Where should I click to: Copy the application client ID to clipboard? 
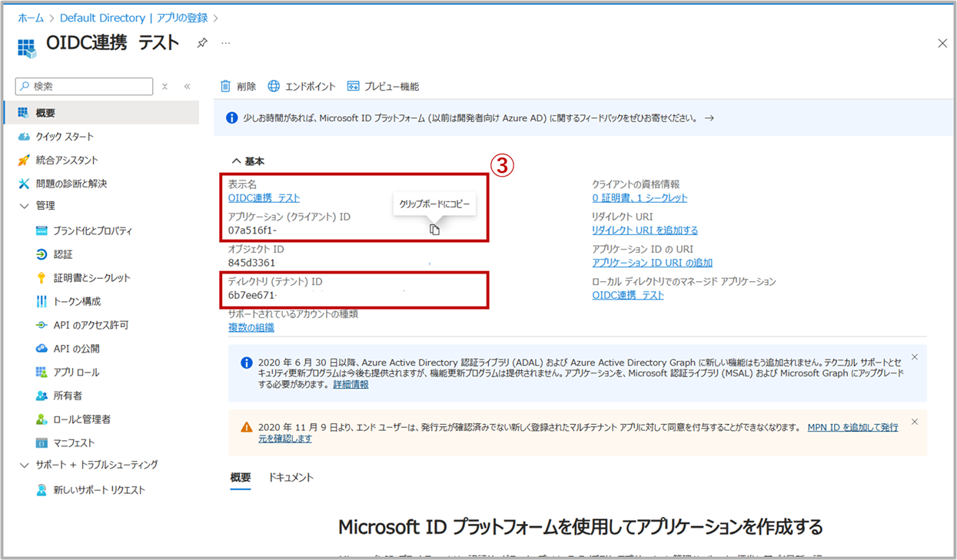pos(434,230)
